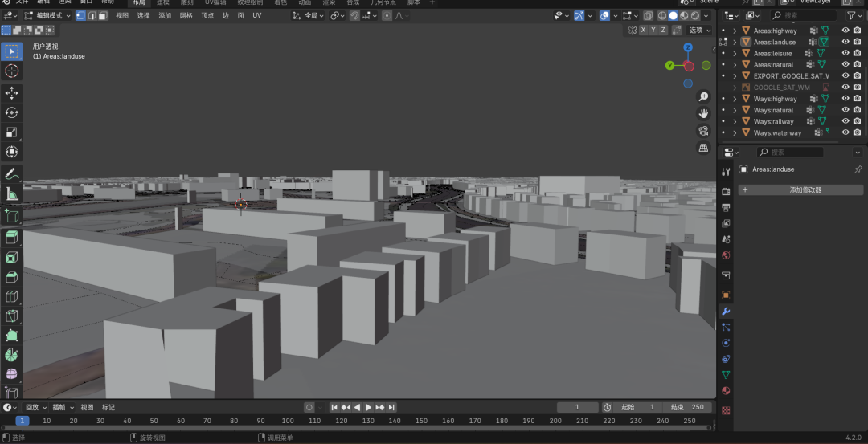Switch to wireframe shading

point(662,15)
